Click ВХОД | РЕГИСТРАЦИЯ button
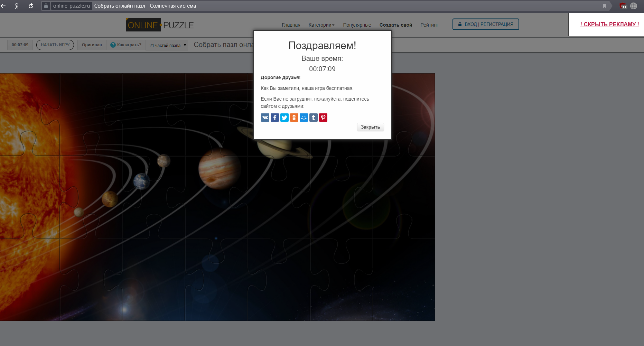 pos(486,24)
